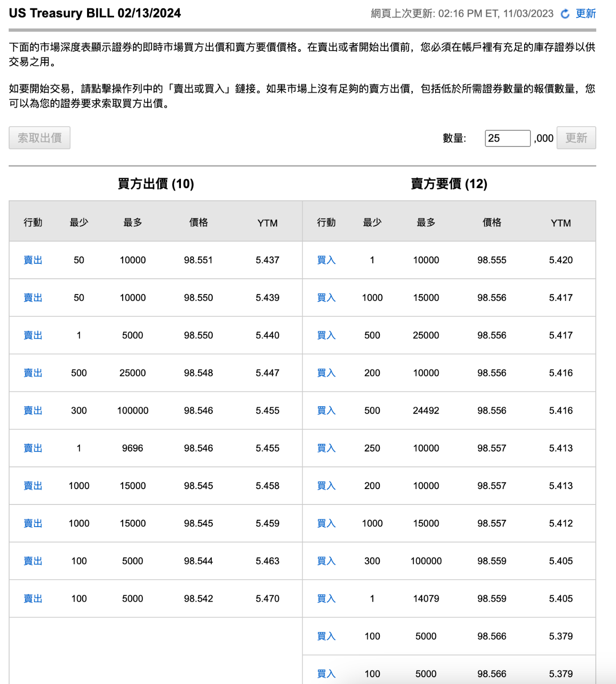
Task: Click 買入 on last ask with YTM 5.379
Action: 326,673
